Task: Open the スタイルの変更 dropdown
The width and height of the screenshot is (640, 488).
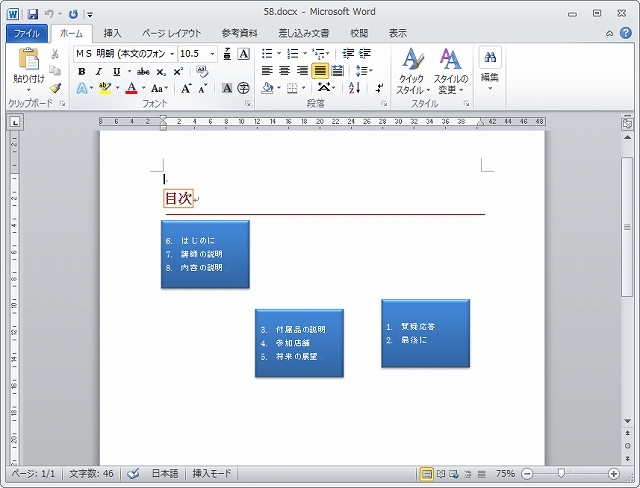Action: click(450, 70)
